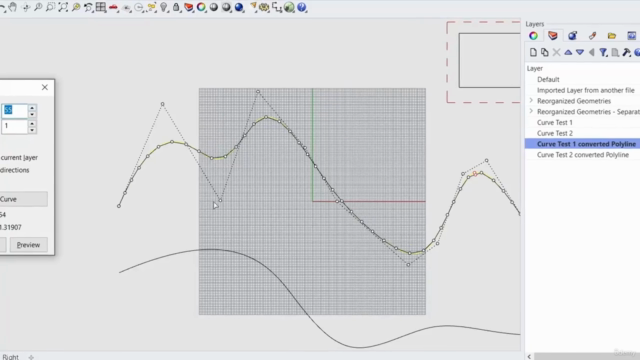Close the rebuild dialog with X
The height and width of the screenshot is (360, 640).
tap(45, 87)
